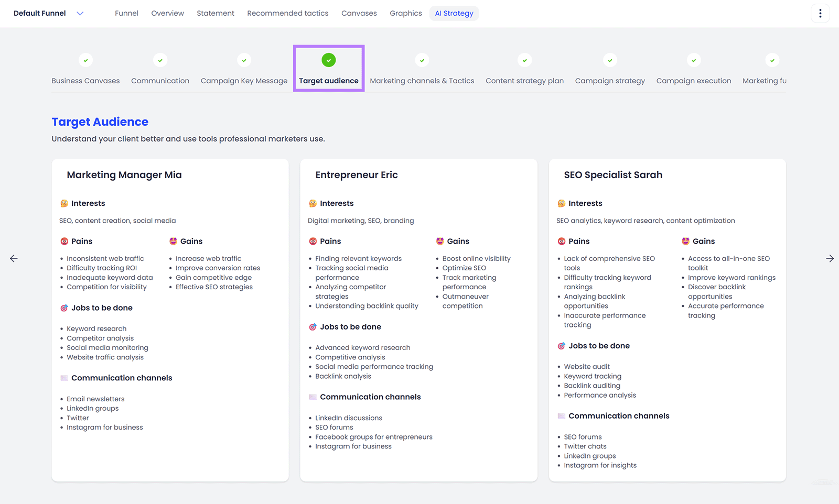
Task: Select the Statement tab
Action: coord(216,13)
